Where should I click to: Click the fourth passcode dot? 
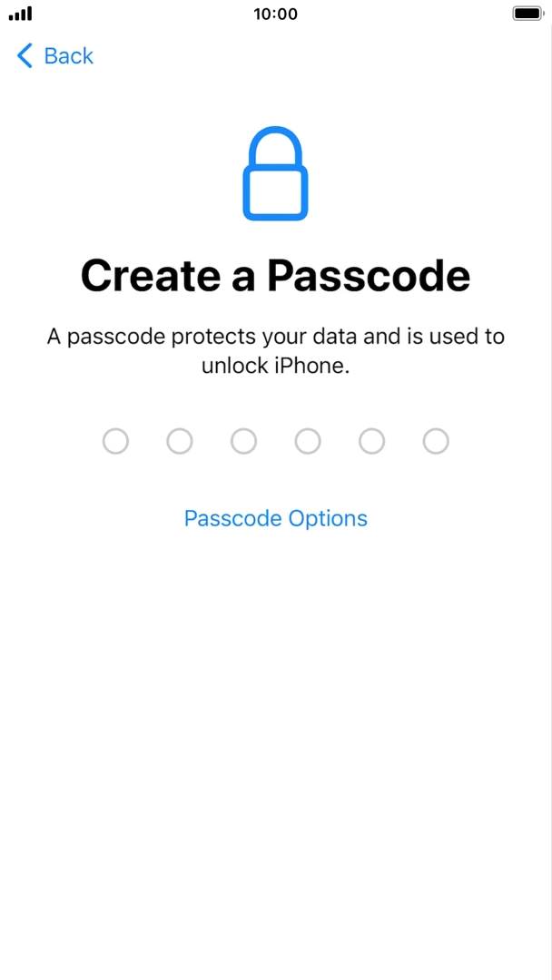tap(308, 441)
